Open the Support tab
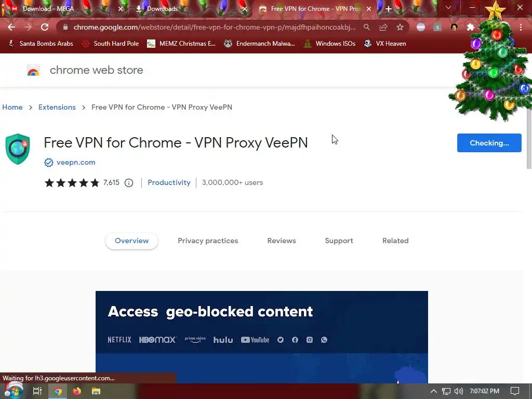 click(x=339, y=241)
